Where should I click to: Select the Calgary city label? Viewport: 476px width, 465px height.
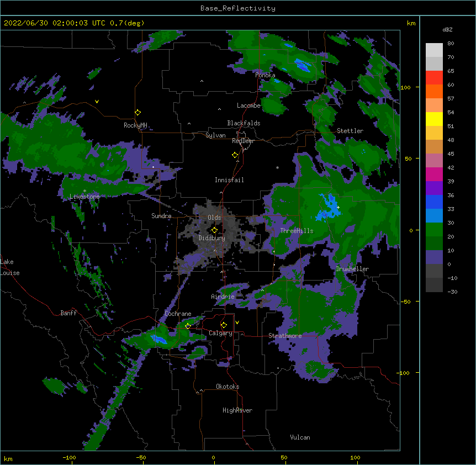(x=220, y=333)
